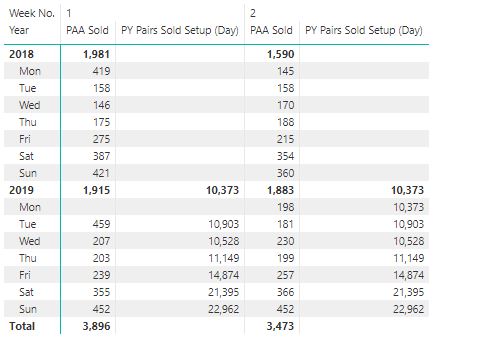
Task: Click PY Pairs Sold Setup (Day) header week 2
Action: [x=364, y=30]
